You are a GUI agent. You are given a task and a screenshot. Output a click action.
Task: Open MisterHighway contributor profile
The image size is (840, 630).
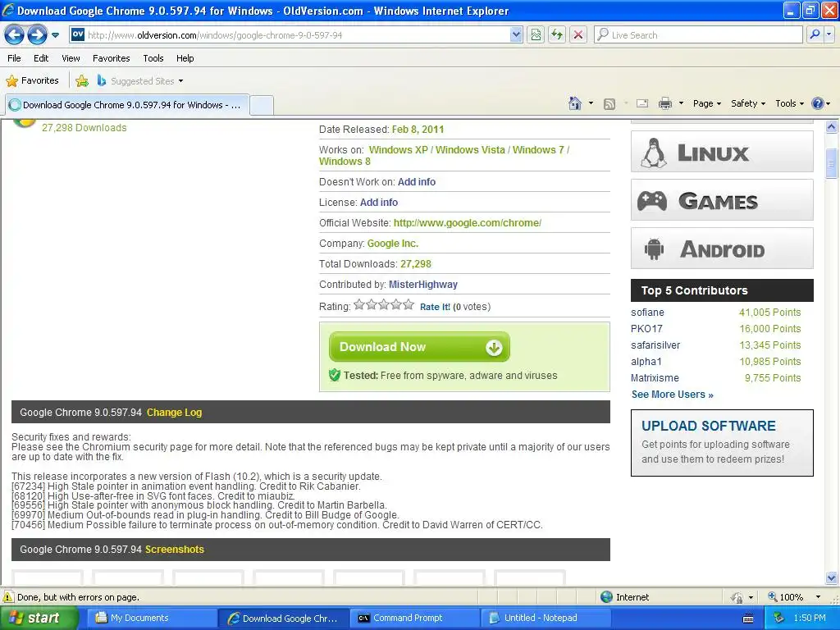[x=423, y=285]
